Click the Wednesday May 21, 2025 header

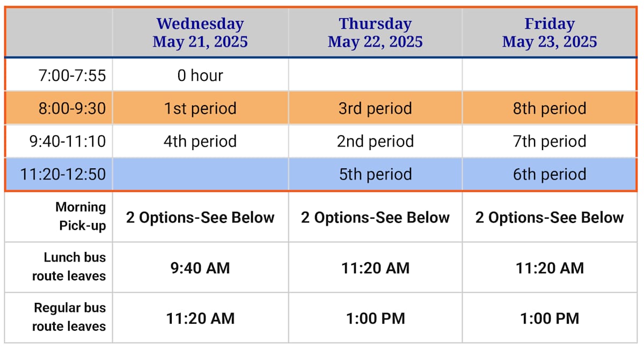[200, 33]
